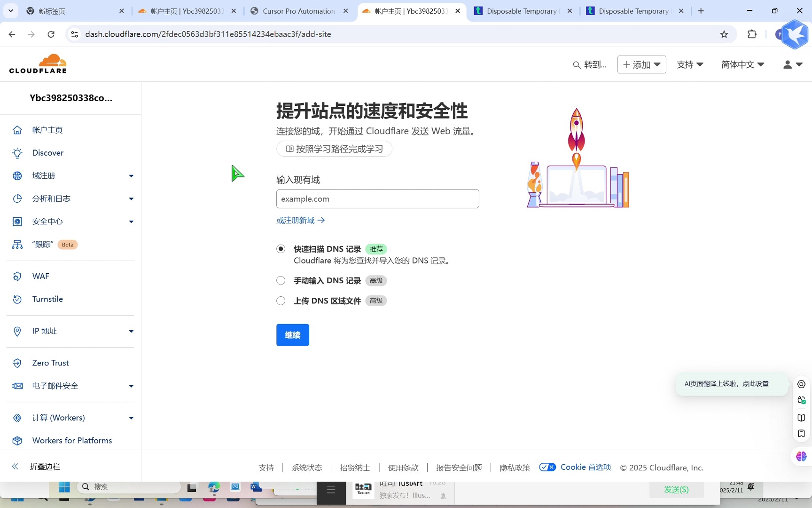Expand the 分析和日志 sidebar section
Screen dimensions: 812x508
tap(131, 199)
